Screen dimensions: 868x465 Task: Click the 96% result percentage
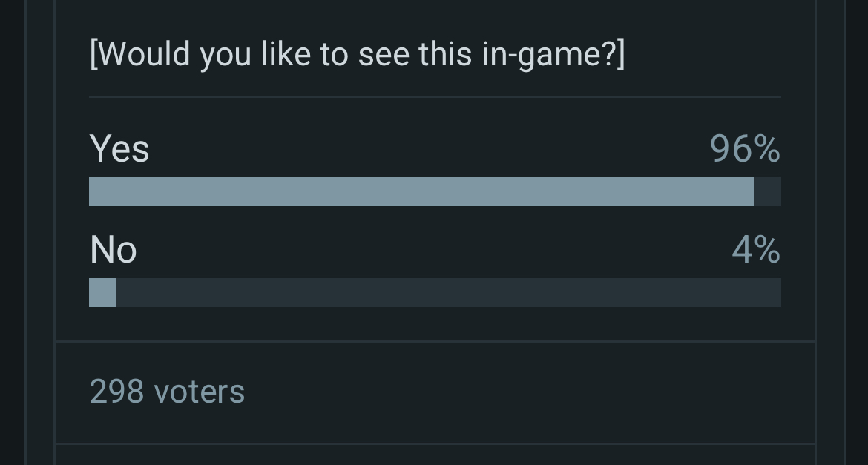(745, 148)
